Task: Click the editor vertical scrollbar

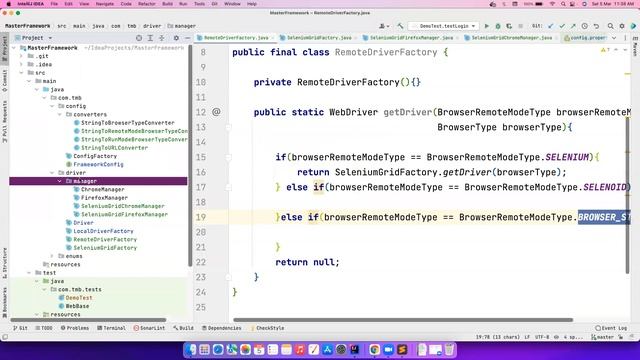Action: (627, 195)
